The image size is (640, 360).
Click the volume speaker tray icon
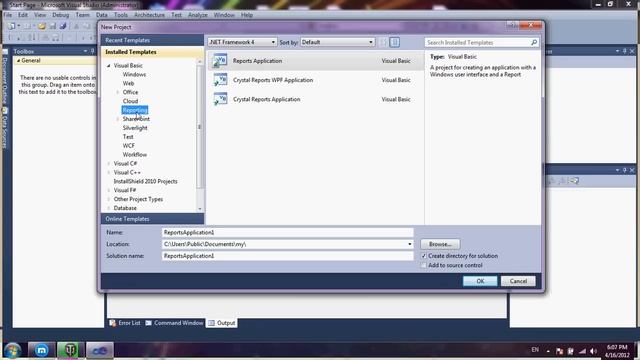tap(594, 351)
